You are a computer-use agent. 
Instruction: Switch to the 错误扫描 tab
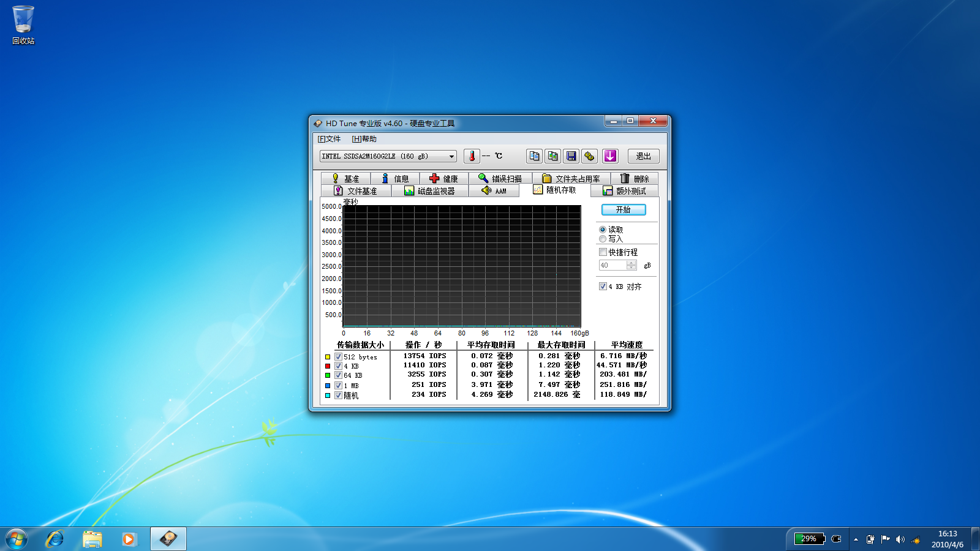click(x=500, y=179)
